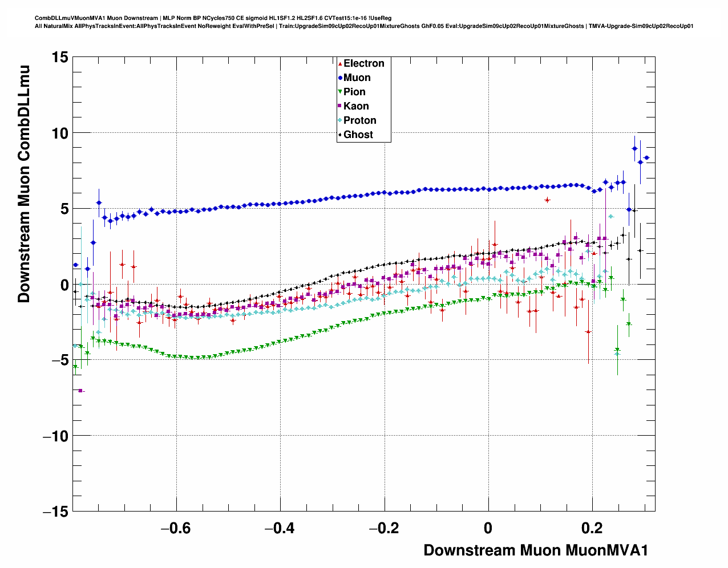Select the Kaon legend text
Screen dimensions: 728x568
[x=356, y=106]
